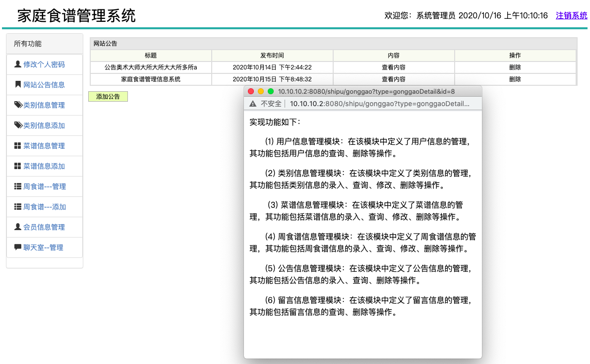
Task: Click the 实现功能如下 text in popup
Action: tap(275, 122)
